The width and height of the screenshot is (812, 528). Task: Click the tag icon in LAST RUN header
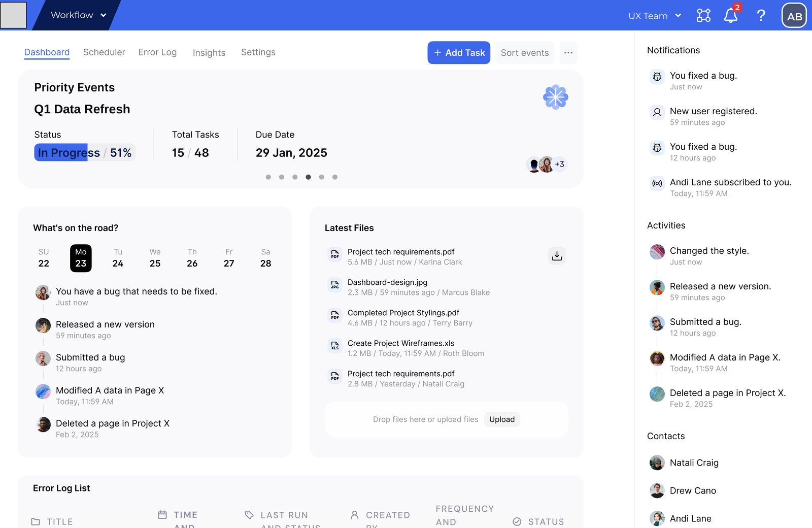pyautogui.click(x=249, y=515)
